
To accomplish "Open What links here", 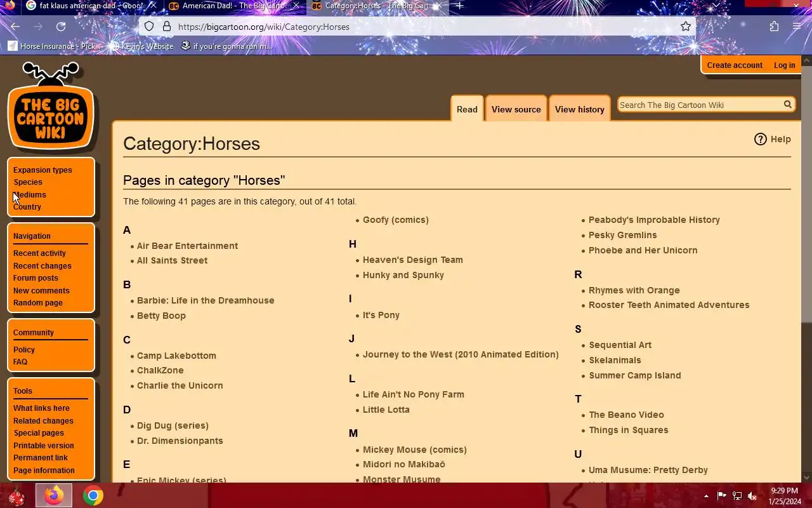I will (x=41, y=408).
